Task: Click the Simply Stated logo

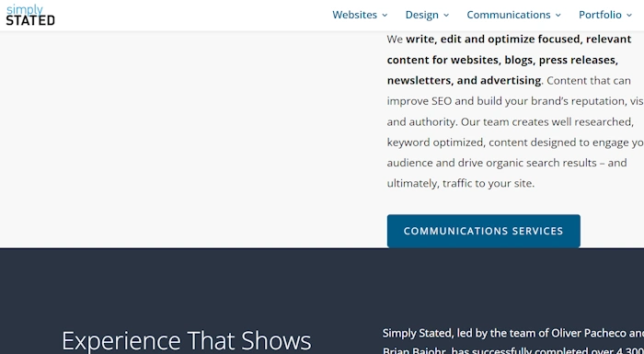Action: click(30, 15)
